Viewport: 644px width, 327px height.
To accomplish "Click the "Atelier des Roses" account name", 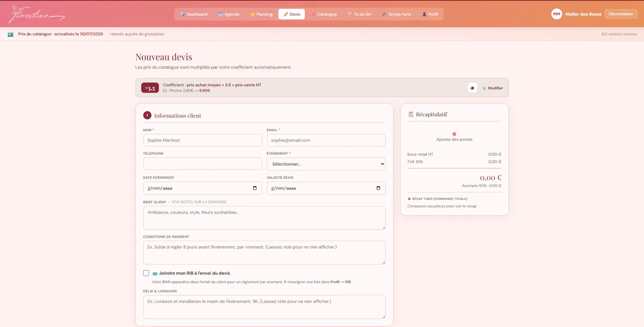I will [x=583, y=14].
